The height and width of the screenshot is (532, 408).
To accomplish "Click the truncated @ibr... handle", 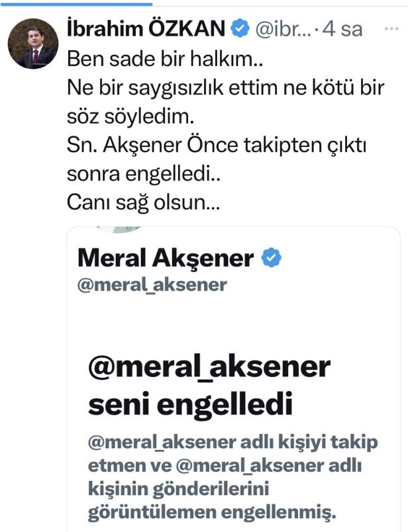I will 281,28.
